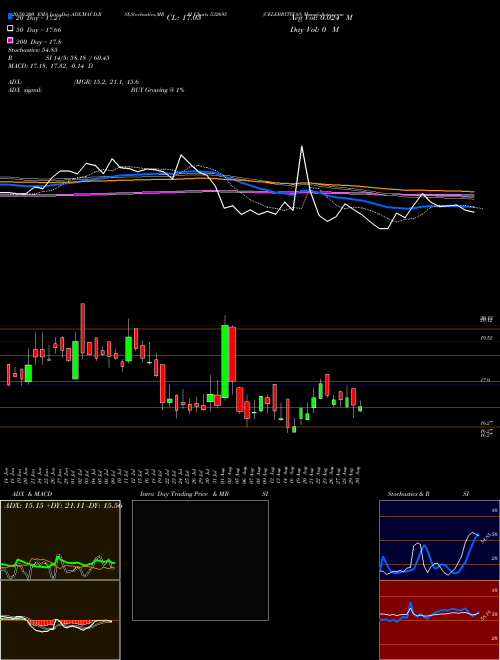Select the '50 Day - 17.66' legend text
Image resolution: width=500 pixels, height=660 pixels.
(39, 30)
